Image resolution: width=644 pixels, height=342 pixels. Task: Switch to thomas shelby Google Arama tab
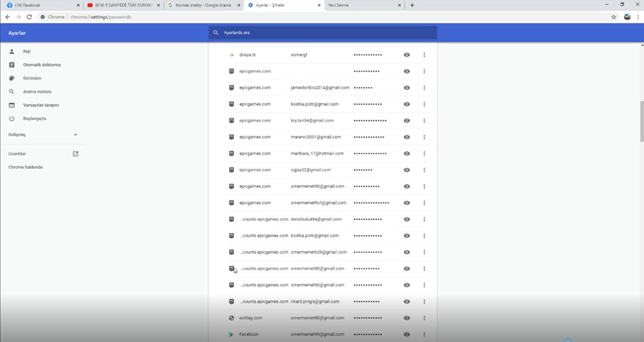pyautogui.click(x=203, y=5)
